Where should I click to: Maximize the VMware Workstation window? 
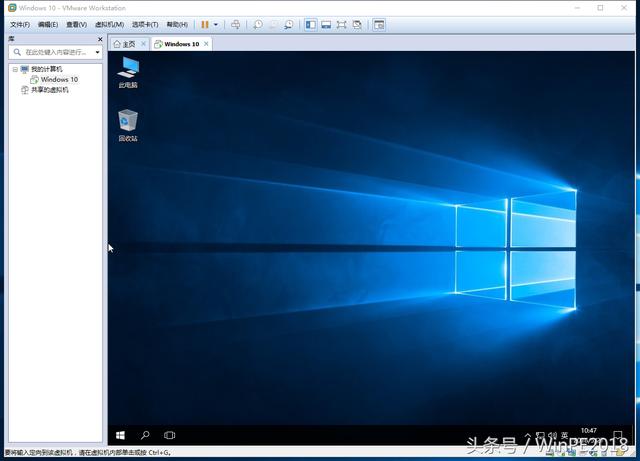(x=600, y=8)
